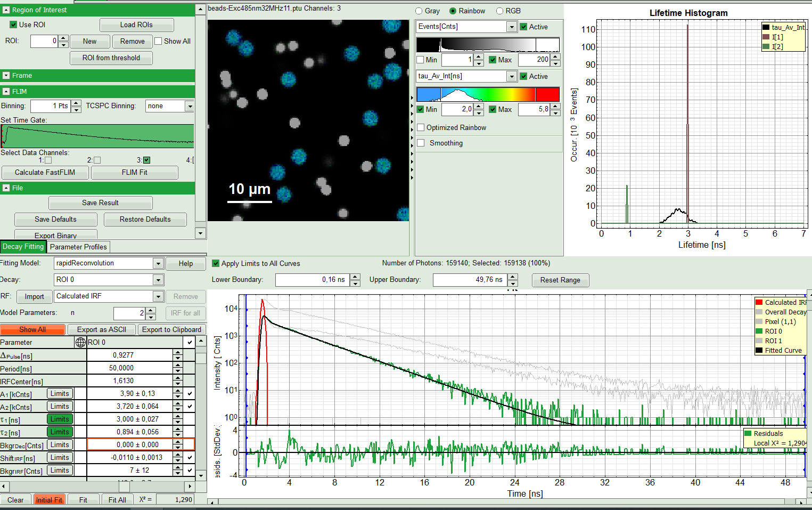812x510 pixels.
Task: Enable Optimized Rainbow checkbox
Action: pyautogui.click(x=421, y=128)
